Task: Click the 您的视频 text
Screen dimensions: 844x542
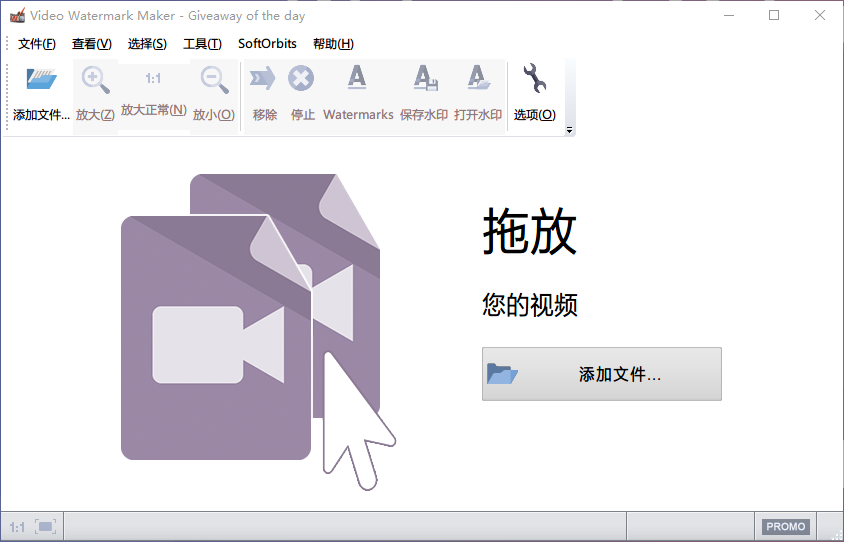Action: [530, 305]
